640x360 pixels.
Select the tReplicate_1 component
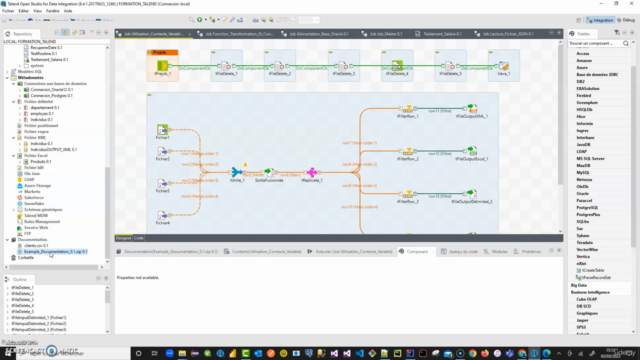[312, 172]
